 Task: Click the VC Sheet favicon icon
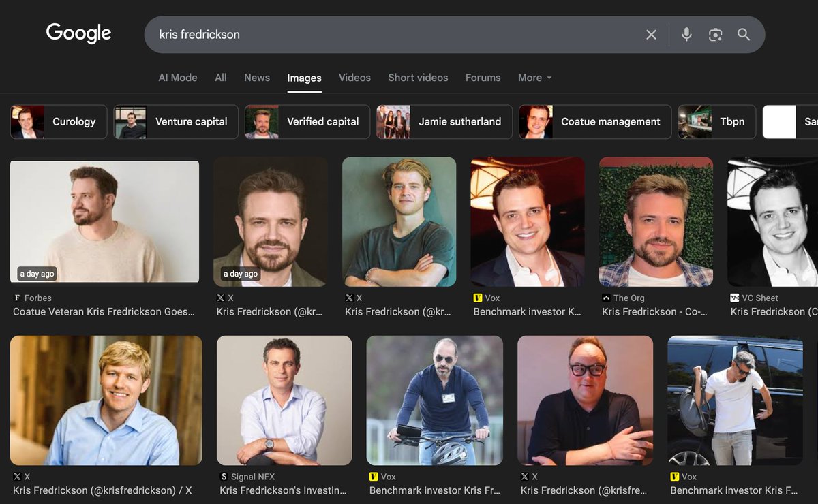click(x=735, y=298)
